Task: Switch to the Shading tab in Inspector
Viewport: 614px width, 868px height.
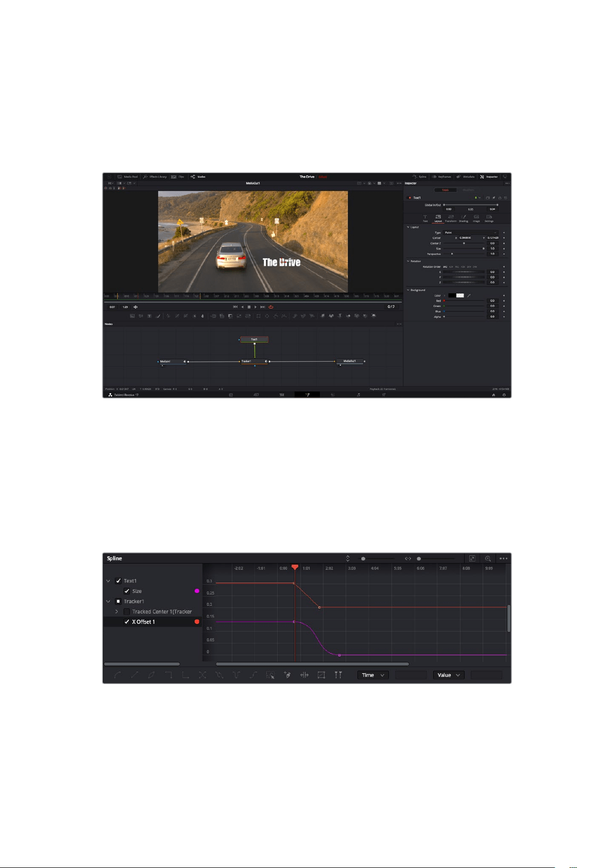Action: [x=464, y=218]
